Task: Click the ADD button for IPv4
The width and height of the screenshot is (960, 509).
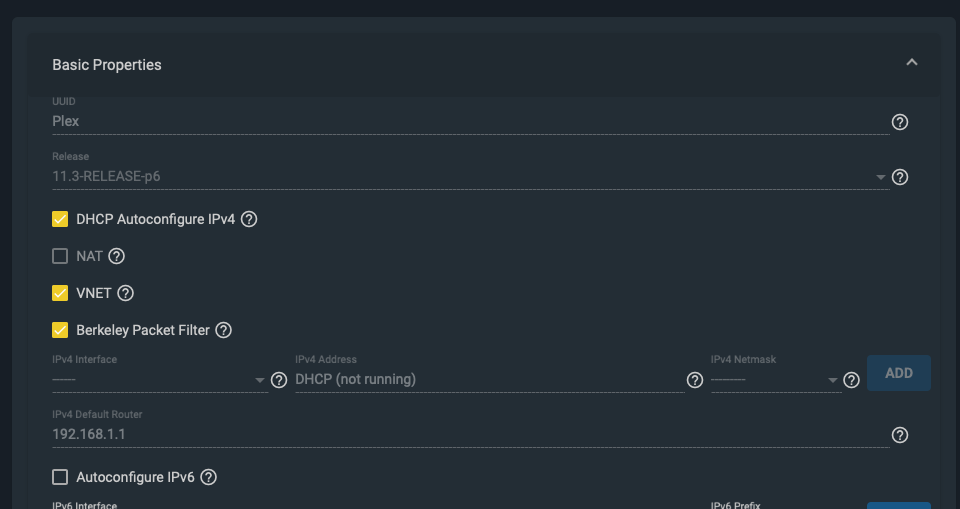Action: pos(899,373)
